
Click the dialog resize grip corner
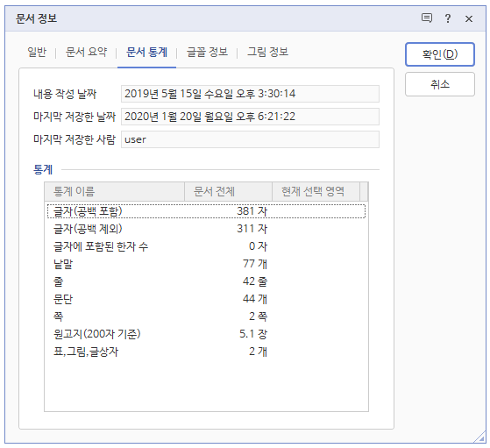point(479,437)
